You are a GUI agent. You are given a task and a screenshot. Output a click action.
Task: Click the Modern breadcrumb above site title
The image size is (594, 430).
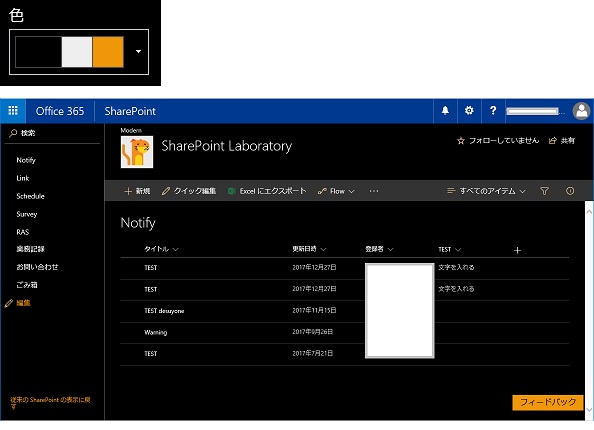pyautogui.click(x=131, y=130)
